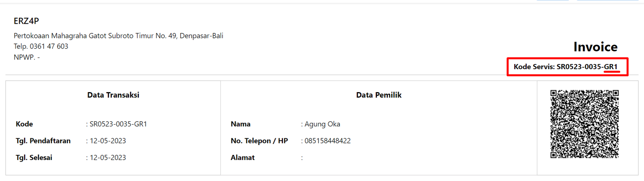This screenshot has width=644, height=181.
Task: Click the Kode Servis SR0523-0035-GR1 label
Action: tap(566, 67)
